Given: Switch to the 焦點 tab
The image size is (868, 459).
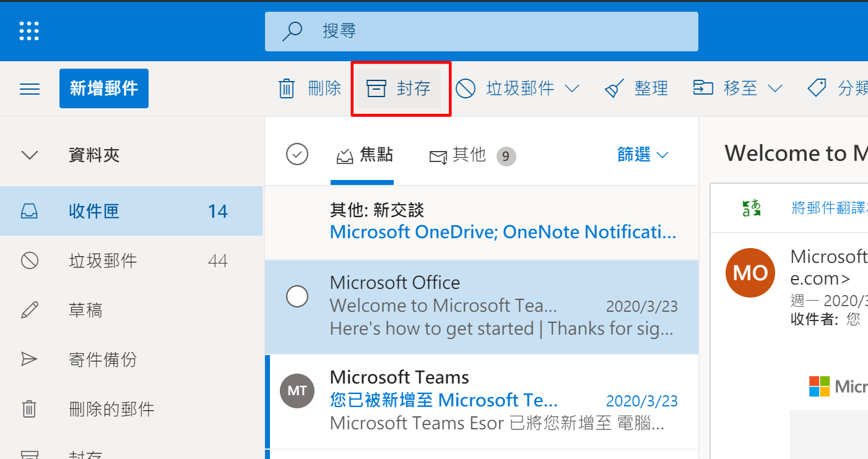Looking at the screenshot, I should 364,155.
